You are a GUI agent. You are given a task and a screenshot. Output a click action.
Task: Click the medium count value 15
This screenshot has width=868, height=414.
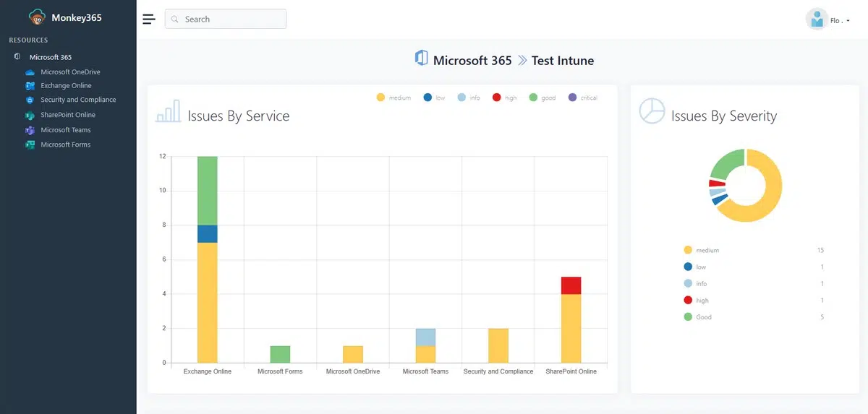(x=820, y=250)
